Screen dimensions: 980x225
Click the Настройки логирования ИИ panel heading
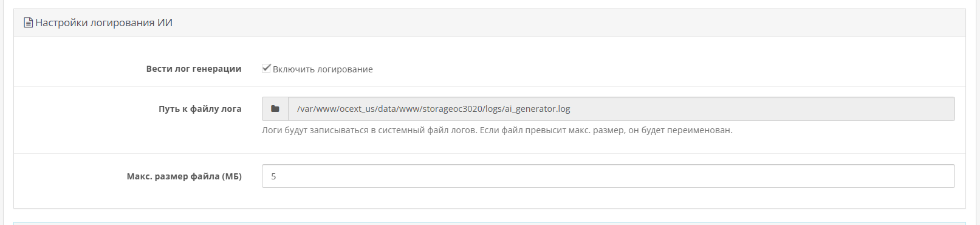(x=104, y=22)
